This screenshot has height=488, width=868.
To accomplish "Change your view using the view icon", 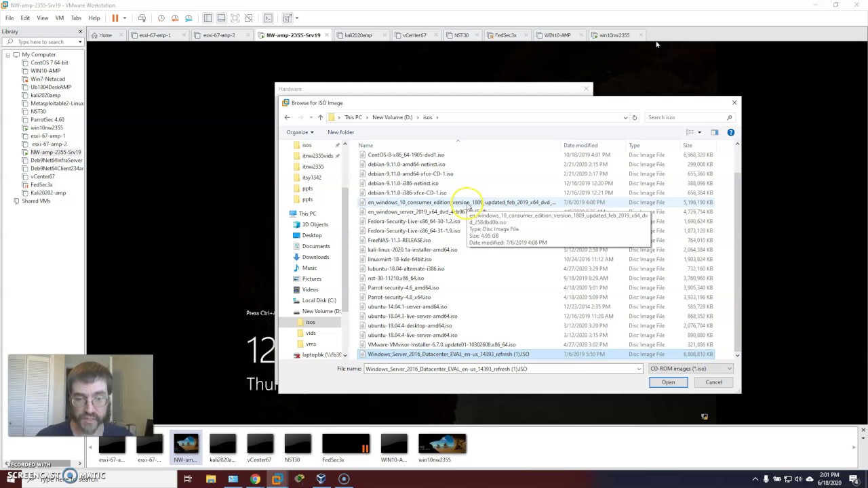I will 690,132.
